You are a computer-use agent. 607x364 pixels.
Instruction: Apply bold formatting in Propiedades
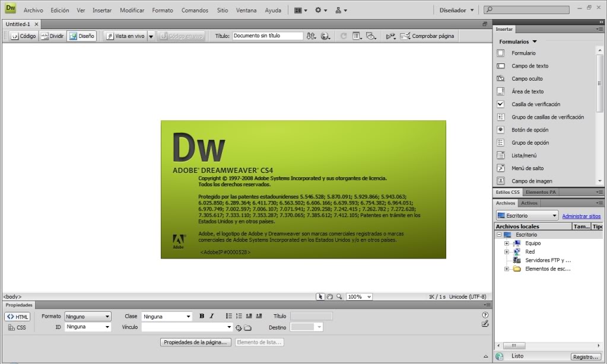click(x=202, y=316)
